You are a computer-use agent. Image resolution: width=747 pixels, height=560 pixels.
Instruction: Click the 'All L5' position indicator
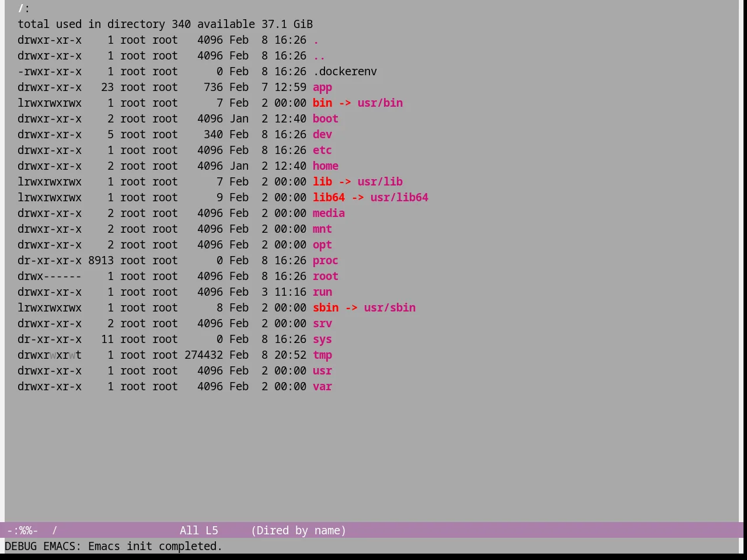click(199, 530)
